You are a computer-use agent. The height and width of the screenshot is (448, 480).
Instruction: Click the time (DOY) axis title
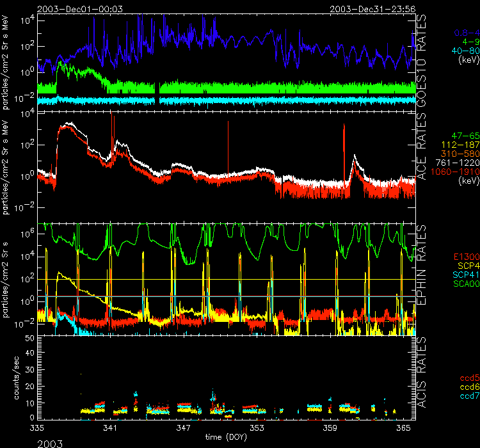pyautogui.click(x=225, y=436)
